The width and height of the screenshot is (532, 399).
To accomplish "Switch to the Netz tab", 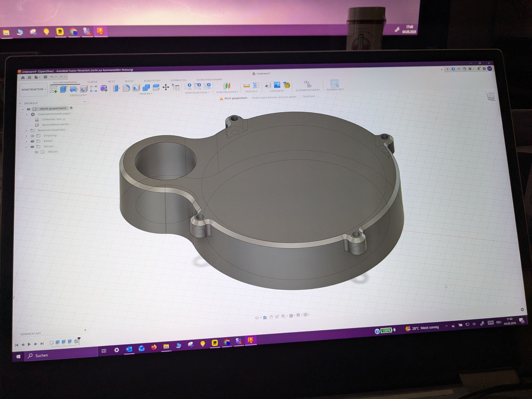I will [x=111, y=81].
